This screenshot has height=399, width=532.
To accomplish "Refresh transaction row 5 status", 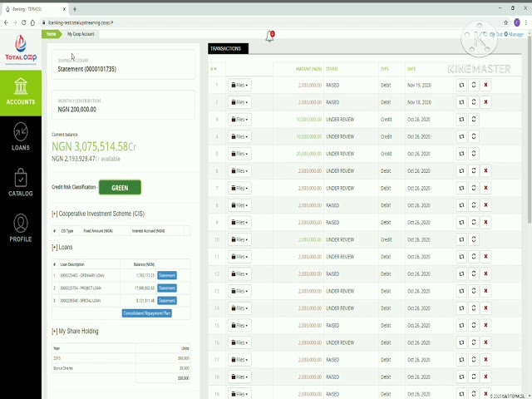I will 474,154.
